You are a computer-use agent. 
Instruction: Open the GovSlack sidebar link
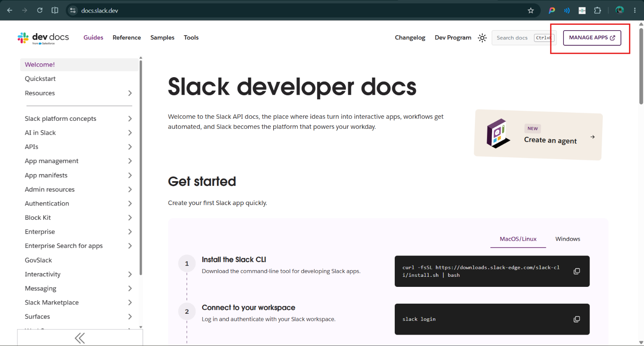pyautogui.click(x=38, y=260)
